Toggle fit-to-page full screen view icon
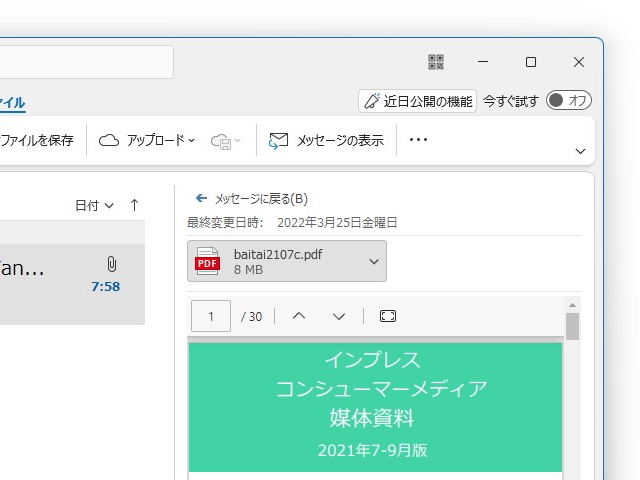 (x=388, y=316)
